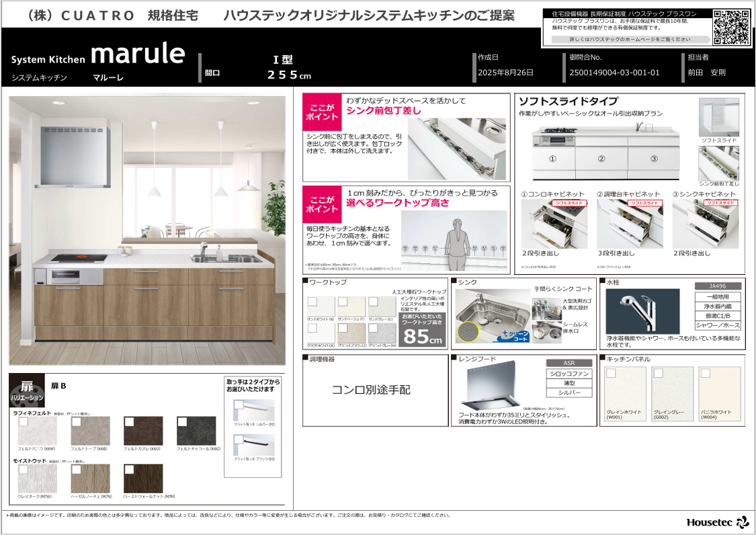Click the JA496 faucet model label
Screen dimensions: 756x535
718,286
